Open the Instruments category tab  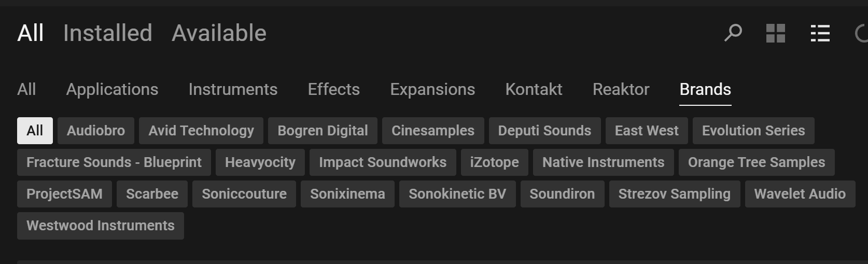tap(233, 89)
